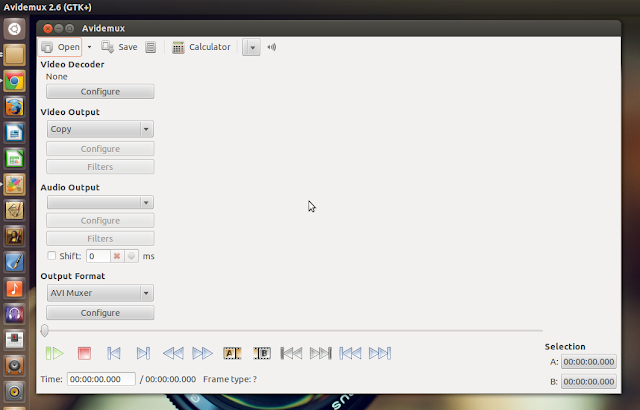Go to next frame
The height and width of the screenshot is (410, 640).
tap(143, 353)
